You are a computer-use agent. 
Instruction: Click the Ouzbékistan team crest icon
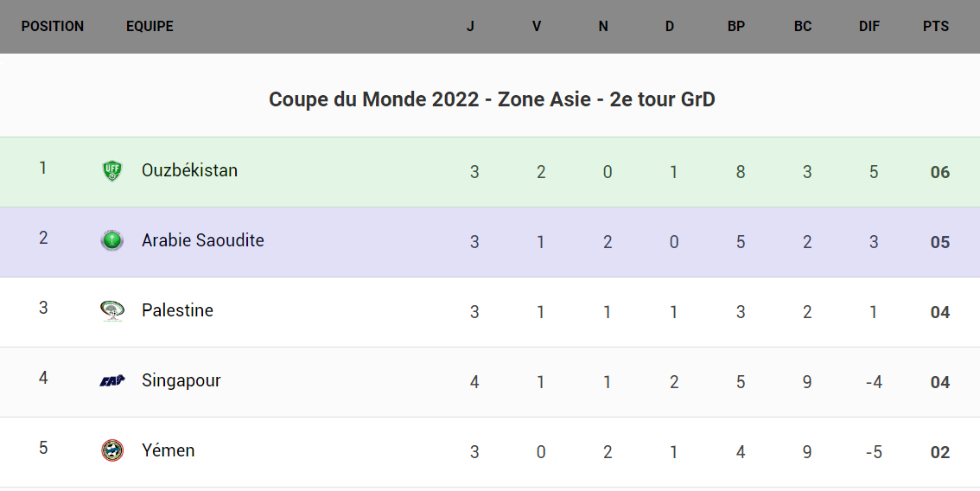111,171
